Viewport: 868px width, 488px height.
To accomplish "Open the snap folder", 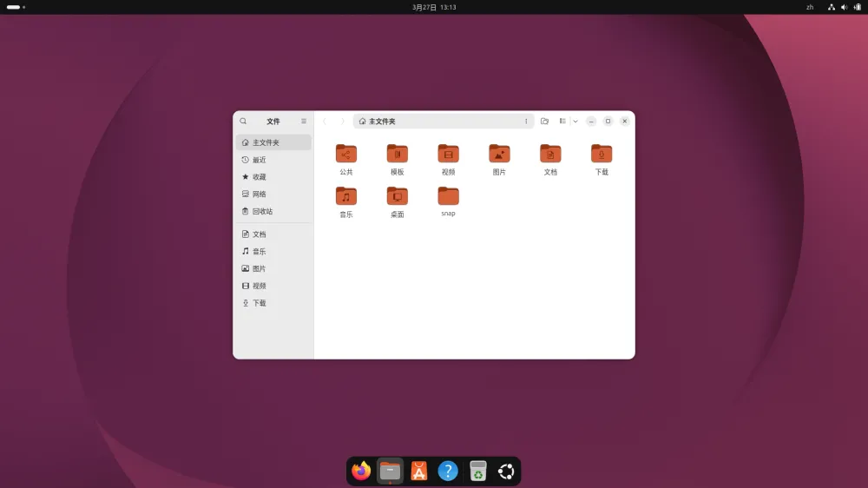I will pos(449,201).
